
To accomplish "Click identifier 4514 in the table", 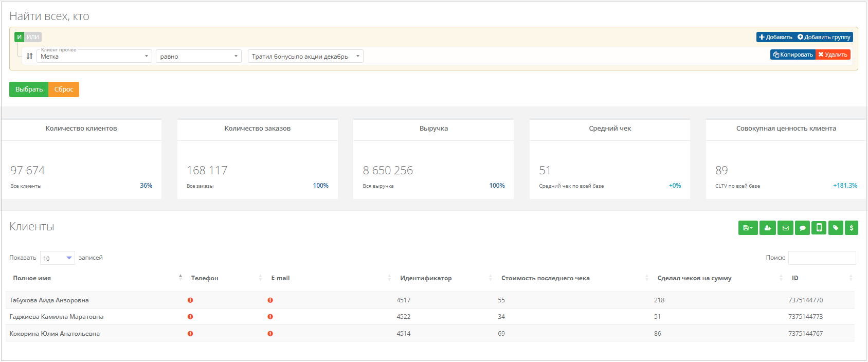I will [404, 334].
